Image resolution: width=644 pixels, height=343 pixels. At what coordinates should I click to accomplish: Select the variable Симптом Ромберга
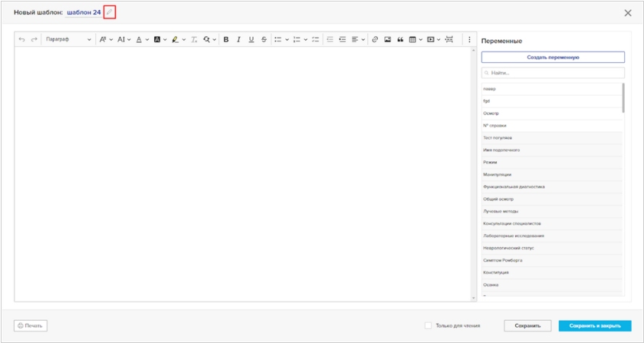[552, 260]
